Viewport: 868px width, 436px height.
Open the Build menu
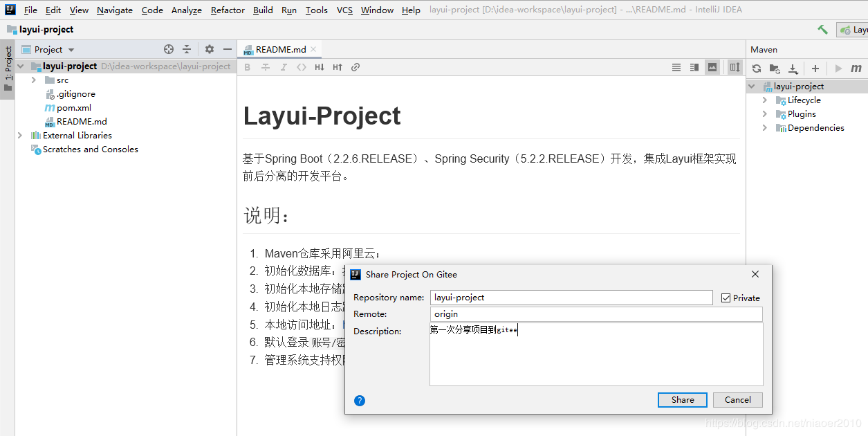[x=263, y=10]
